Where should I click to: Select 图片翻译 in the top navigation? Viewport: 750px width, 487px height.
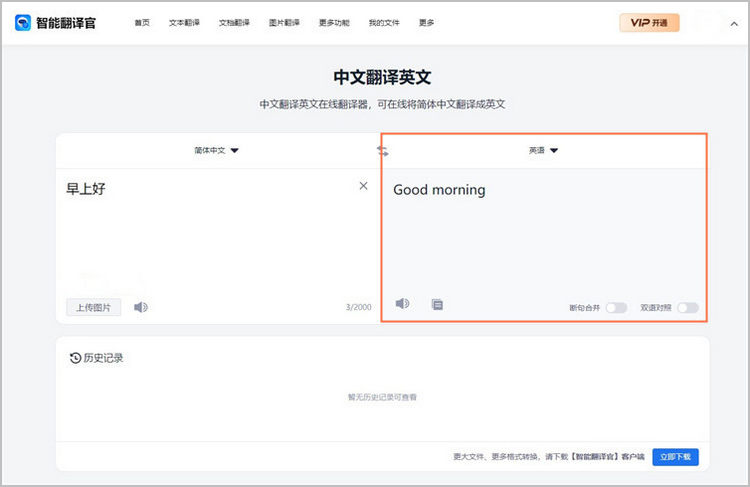coord(284,23)
